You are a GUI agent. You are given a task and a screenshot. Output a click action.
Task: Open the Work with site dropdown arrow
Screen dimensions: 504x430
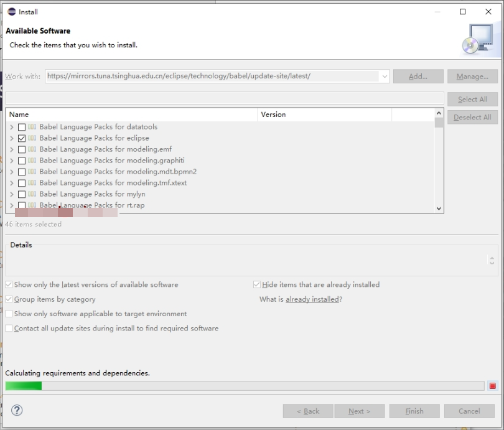(385, 77)
